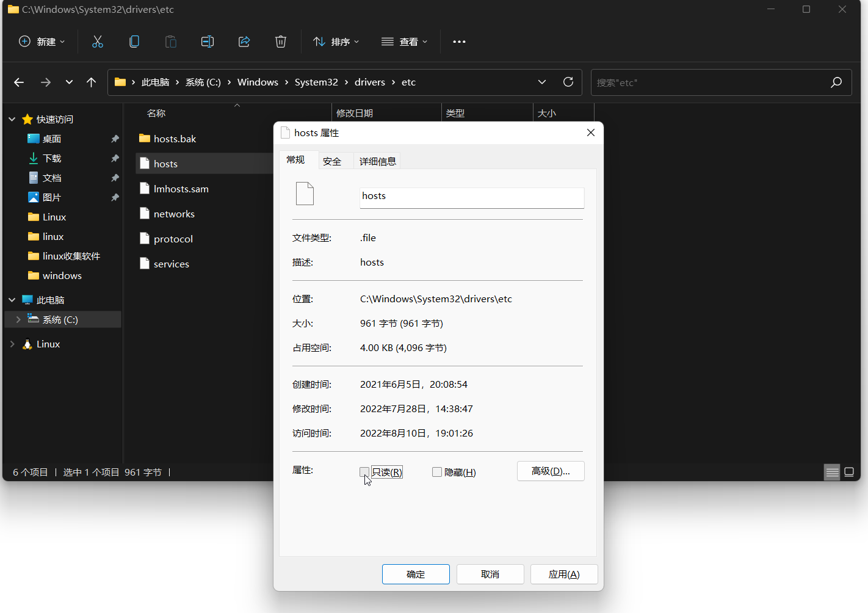Viewport: 868px width, 613px height.
Task: Click chevron after Windows in address bar
Action: click(x=286, y=82)
